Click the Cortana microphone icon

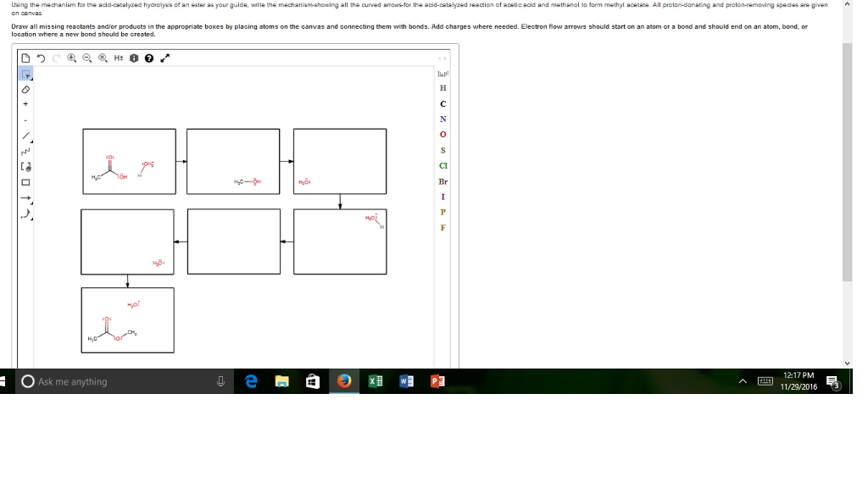tap(221, 381)
